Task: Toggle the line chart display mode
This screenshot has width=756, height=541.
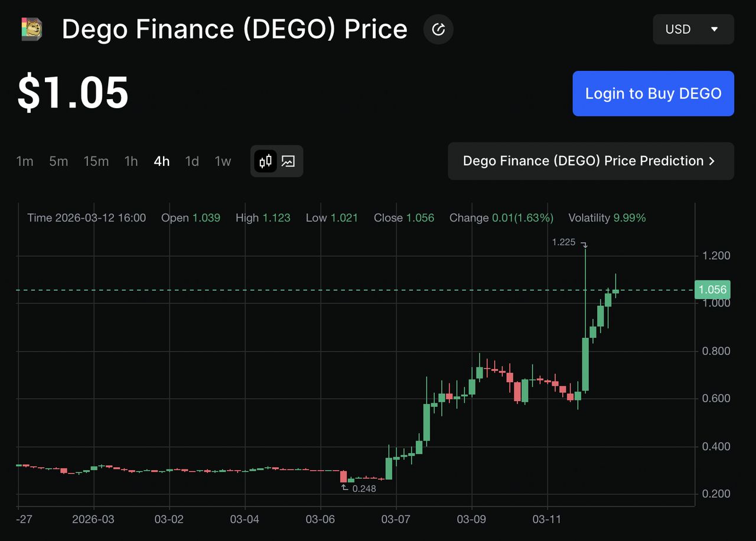Action: [x=289, y=161]
